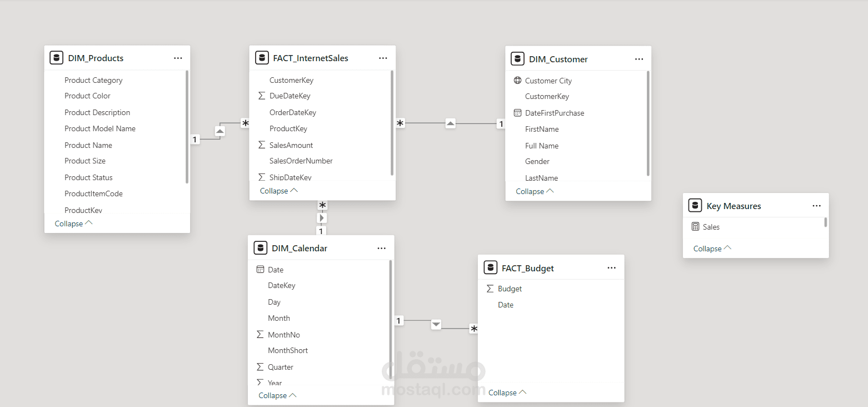Open the Key Measures more options menu

pyautogui.click(x=816, y=206)
